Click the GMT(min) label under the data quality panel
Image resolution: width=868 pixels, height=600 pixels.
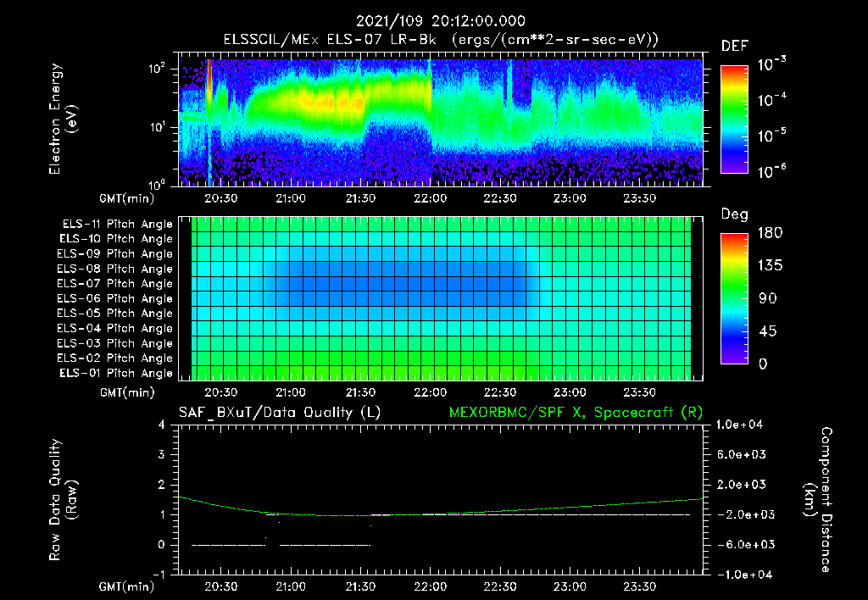127,586
